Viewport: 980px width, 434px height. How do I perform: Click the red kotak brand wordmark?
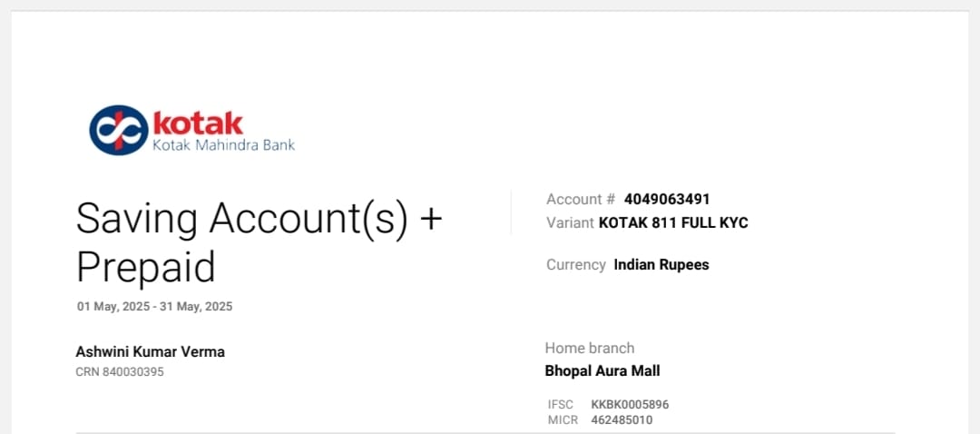tap(198, 123)
